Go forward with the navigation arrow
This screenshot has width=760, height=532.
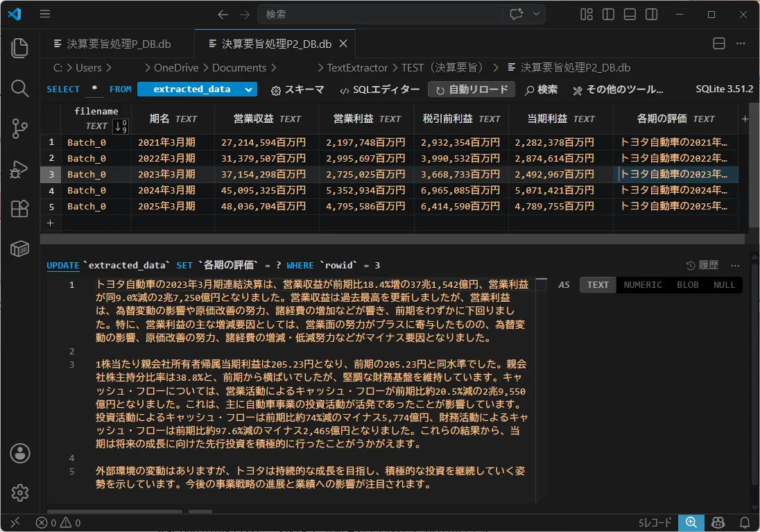point(245,15)
